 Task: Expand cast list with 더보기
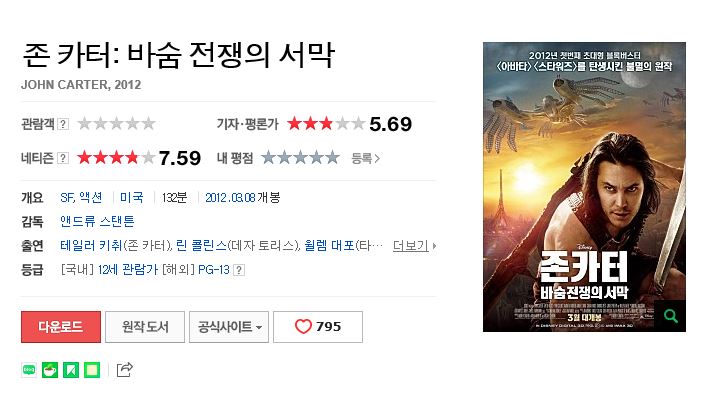point(414,246)
